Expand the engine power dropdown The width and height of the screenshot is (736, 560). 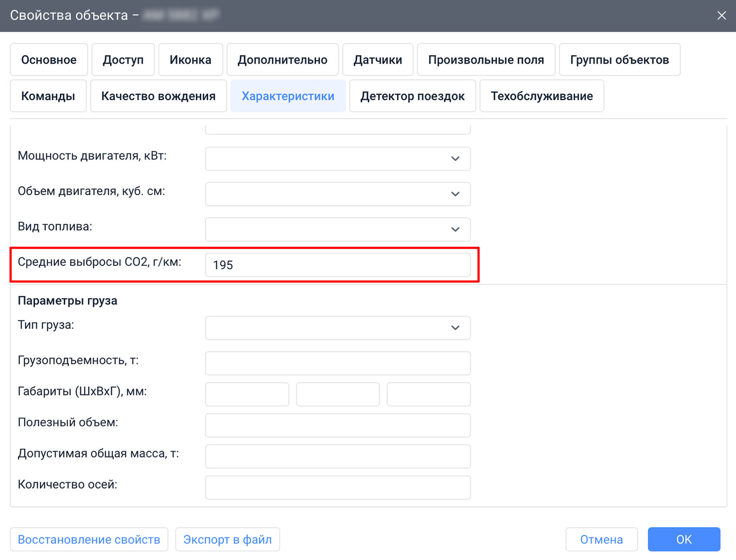coord(338,158)
